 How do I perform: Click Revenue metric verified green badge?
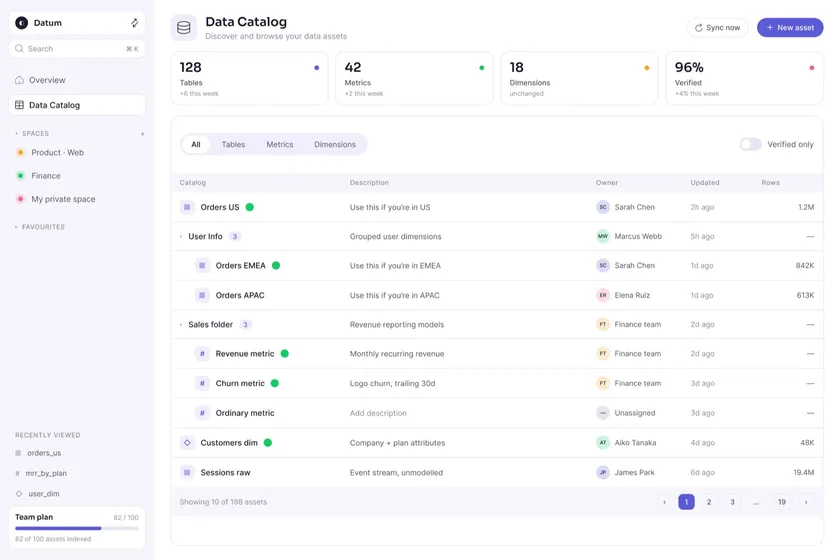tap(284, 354)
